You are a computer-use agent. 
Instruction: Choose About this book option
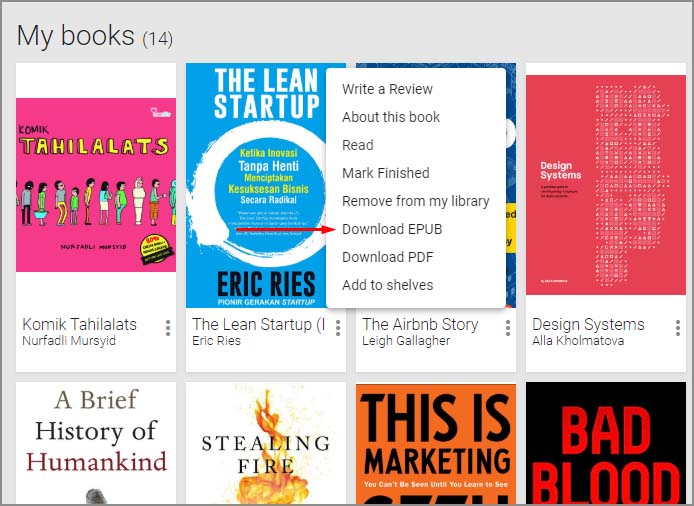pos(391,117)
